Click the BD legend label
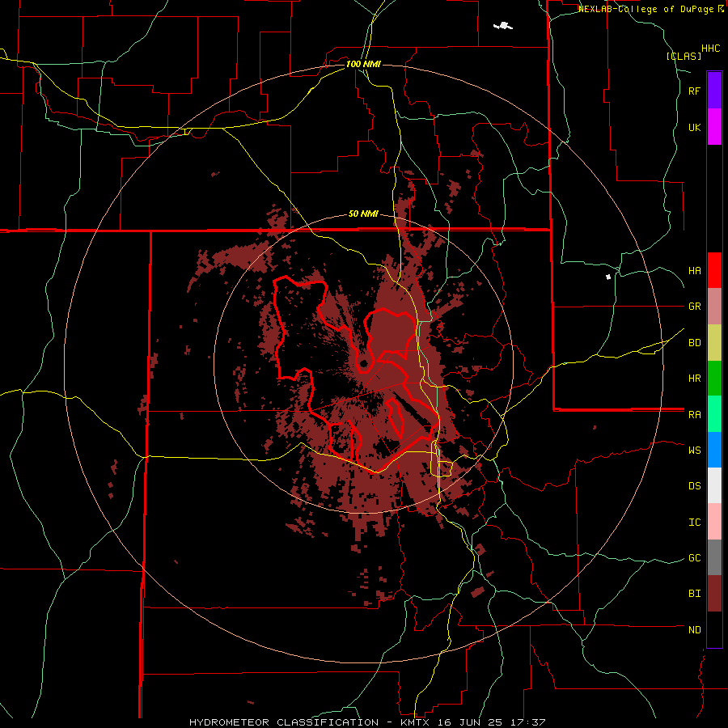 [x=694, y=343]
